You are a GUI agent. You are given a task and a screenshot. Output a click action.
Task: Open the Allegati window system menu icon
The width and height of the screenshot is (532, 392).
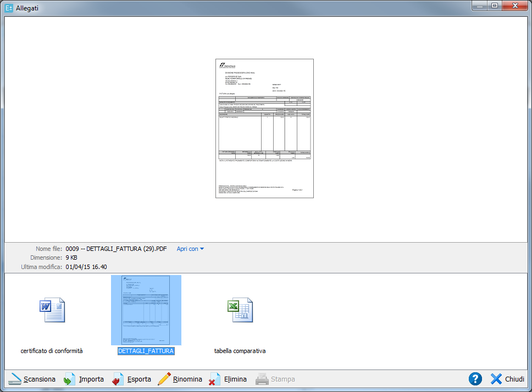coord(9,8)
